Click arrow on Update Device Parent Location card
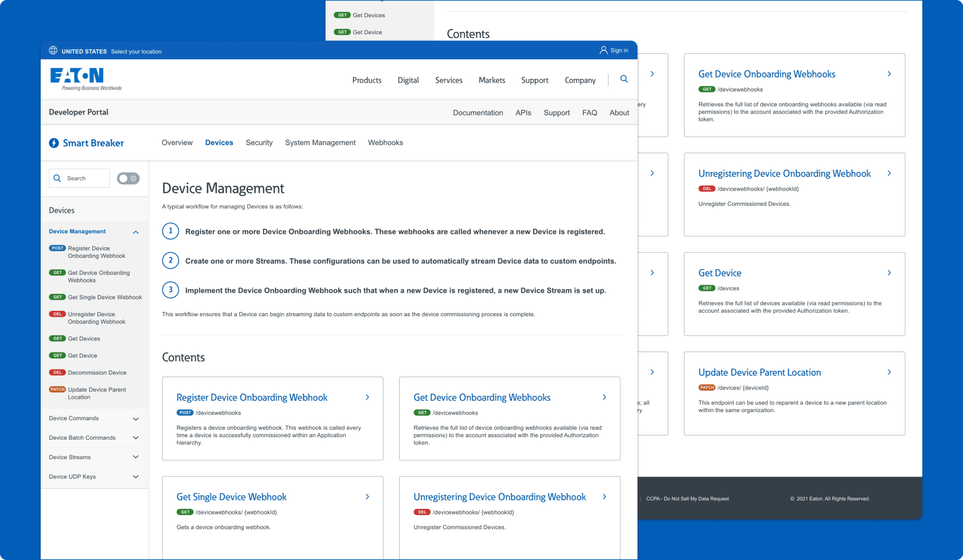 889,372
